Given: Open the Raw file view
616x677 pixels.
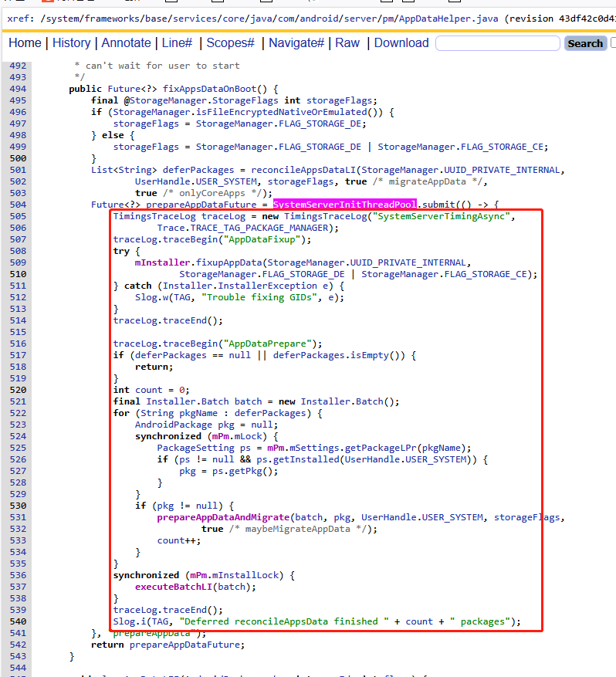Looking at the screenshot, I should click(347, 43).
